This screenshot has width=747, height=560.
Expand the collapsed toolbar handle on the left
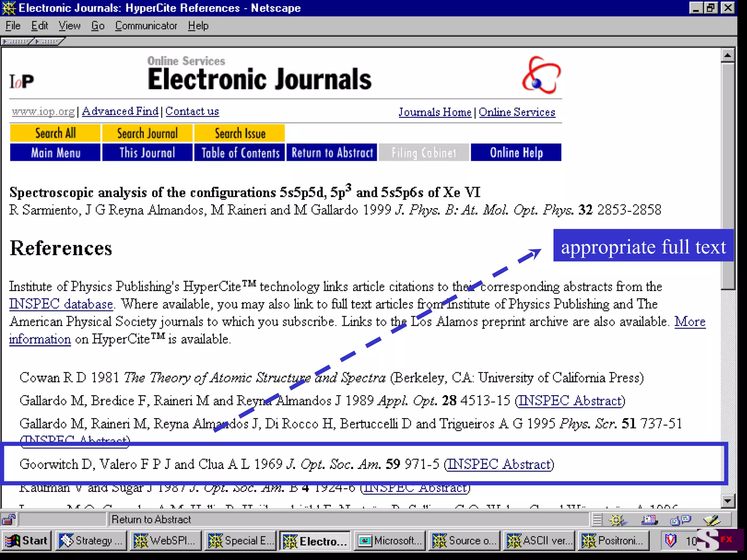[x=17, y=42]
